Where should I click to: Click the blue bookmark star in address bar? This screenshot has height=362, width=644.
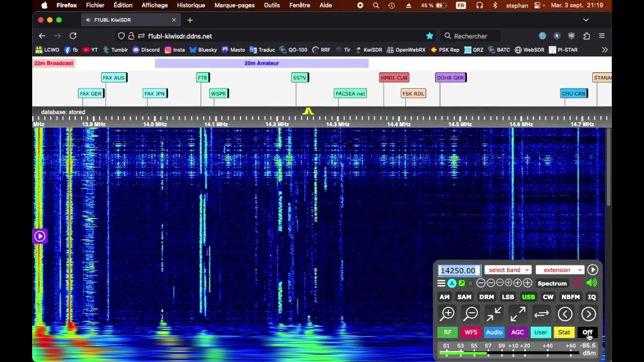coord(430,36)
